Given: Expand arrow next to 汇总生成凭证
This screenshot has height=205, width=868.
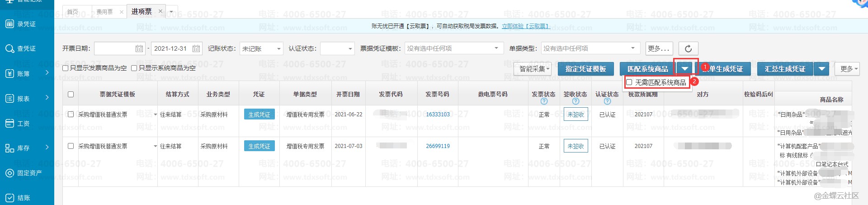Looking at the screenshot, I should [x=821, y=69].
